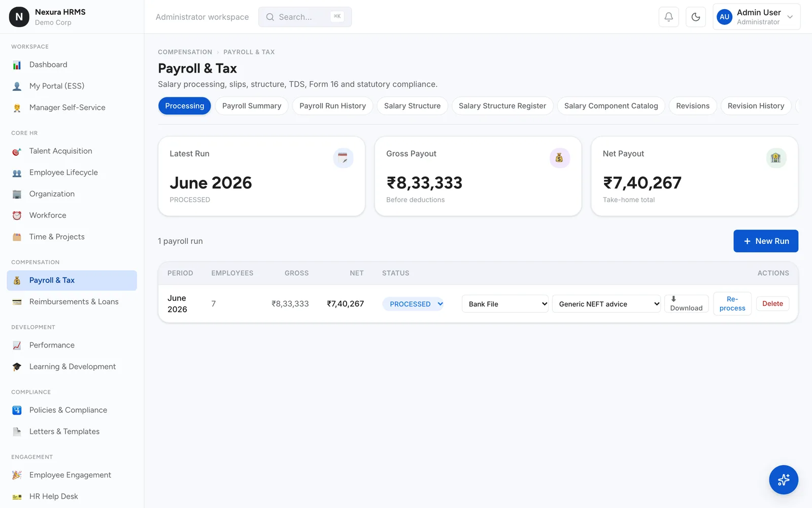Click the COMPENSATION breadcrumb link
The height and width of the screenshot is (508, 812).
tap(185, 52)
